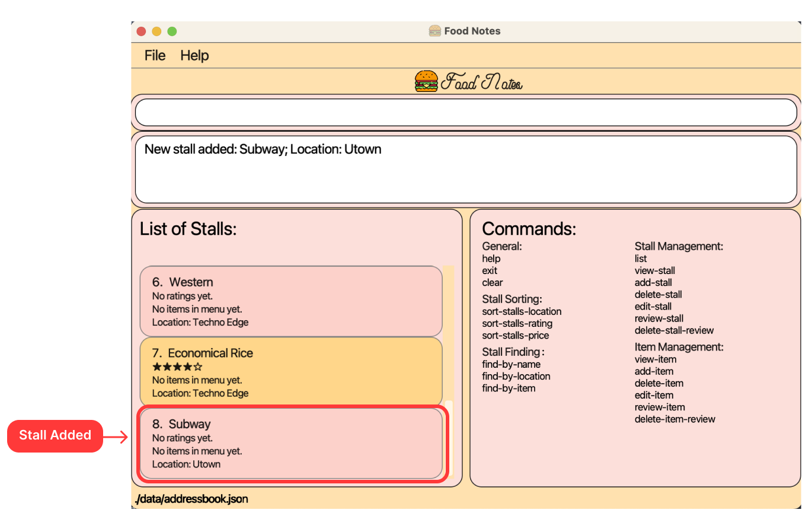Click 'view-stall' command

655,270
